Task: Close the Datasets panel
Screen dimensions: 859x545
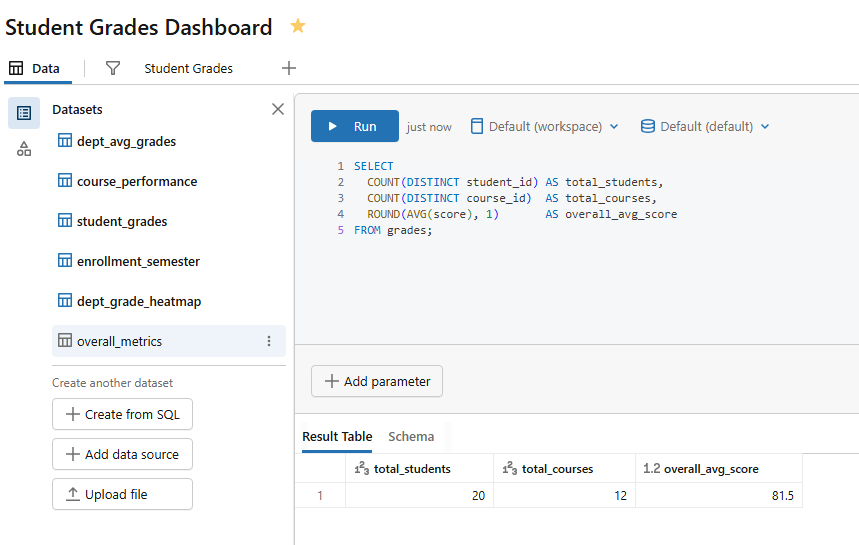Action: point(278,109)
